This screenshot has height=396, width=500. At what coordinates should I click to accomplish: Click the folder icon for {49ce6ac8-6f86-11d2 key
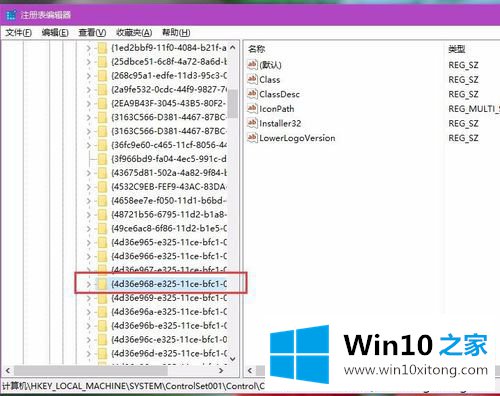(102, 228)
